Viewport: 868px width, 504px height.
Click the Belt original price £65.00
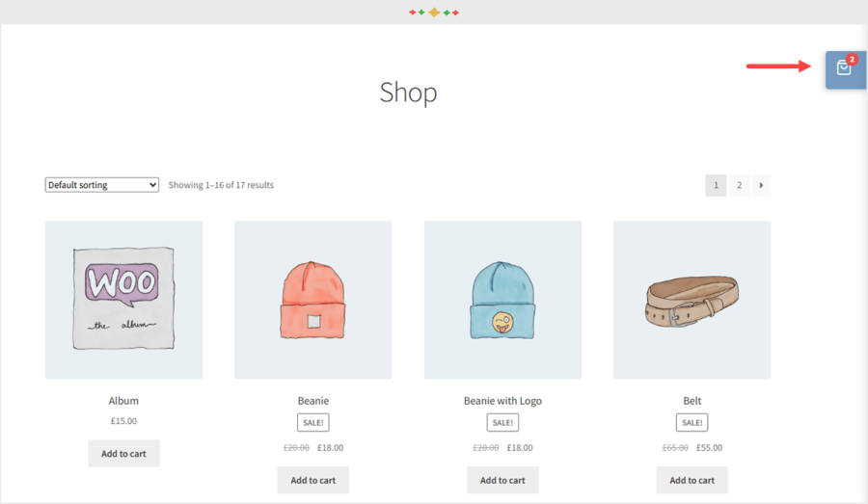click(675, 447)
